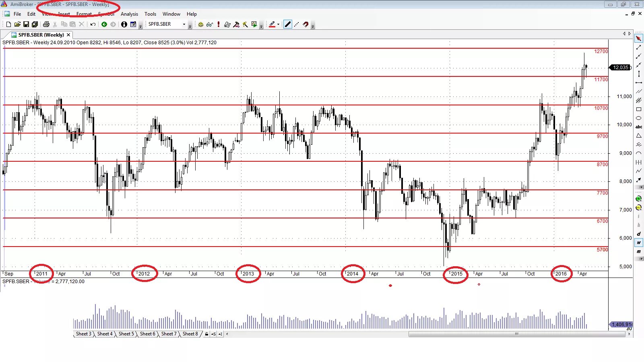The image size is (644, 362).
Task: Switch to weekly 'w' interval
Action: (x=639, y=243)
